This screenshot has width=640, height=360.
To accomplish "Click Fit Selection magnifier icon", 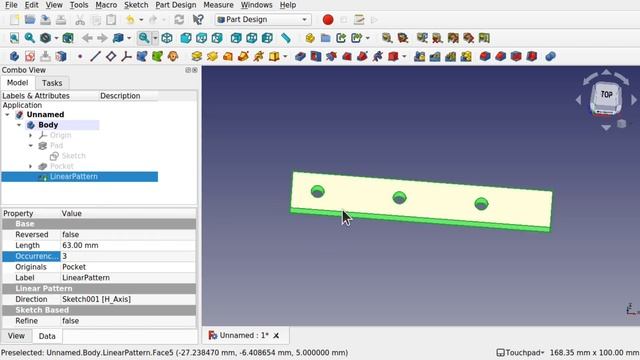I will point(30,38).
